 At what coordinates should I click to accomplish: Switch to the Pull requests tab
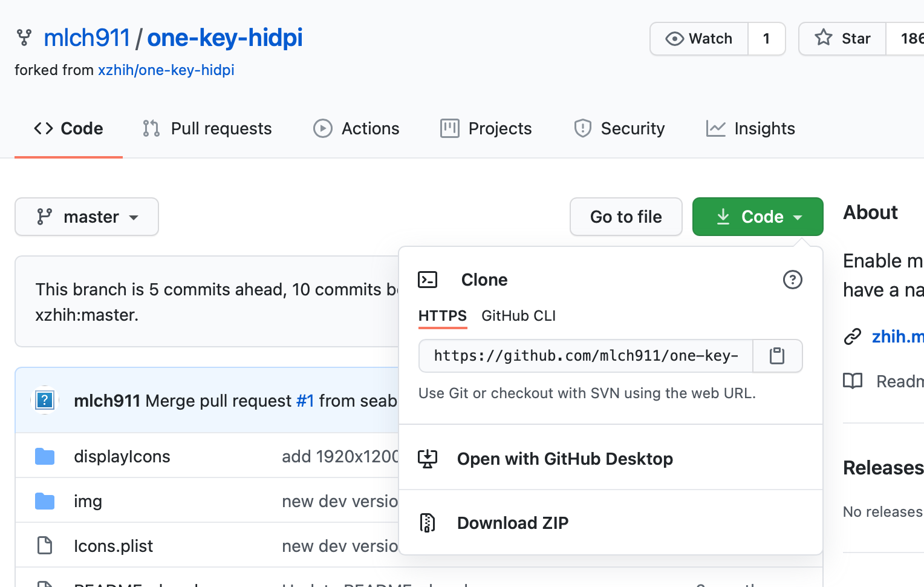(207, 128)
